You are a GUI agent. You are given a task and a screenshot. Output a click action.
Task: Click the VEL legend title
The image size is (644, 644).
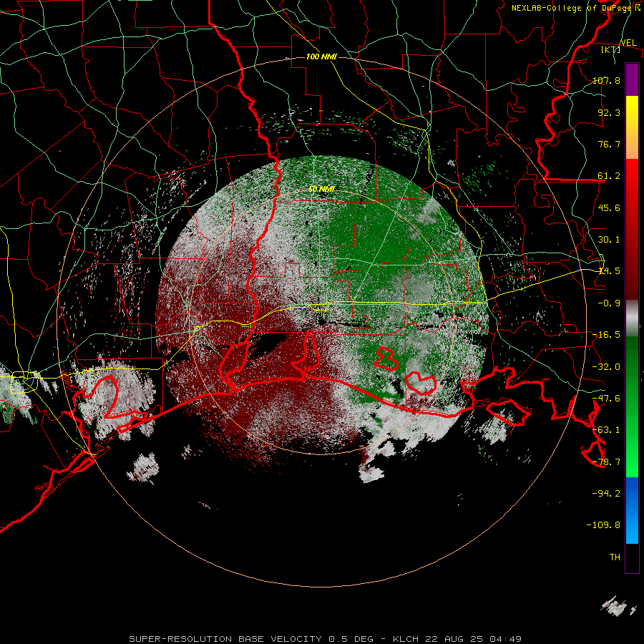point(628,43)
